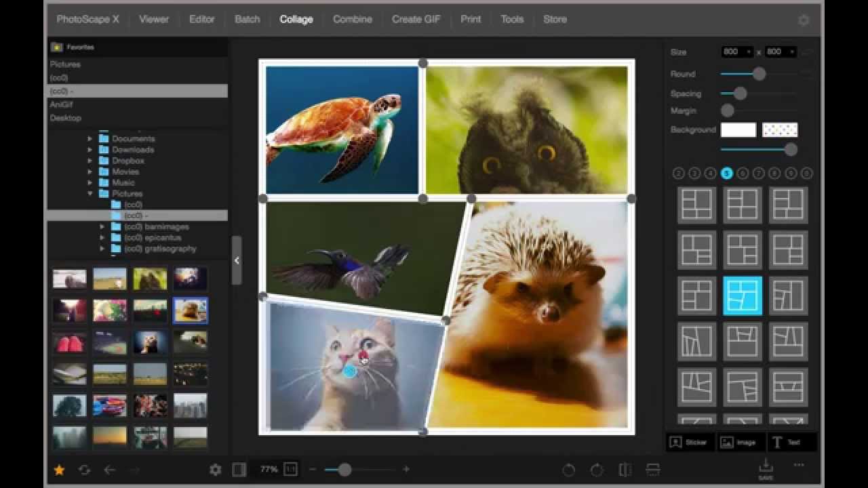Screen dimensions: 868x488
Task: Hide the left panel with collapse arrow
Action: point(236,260)
